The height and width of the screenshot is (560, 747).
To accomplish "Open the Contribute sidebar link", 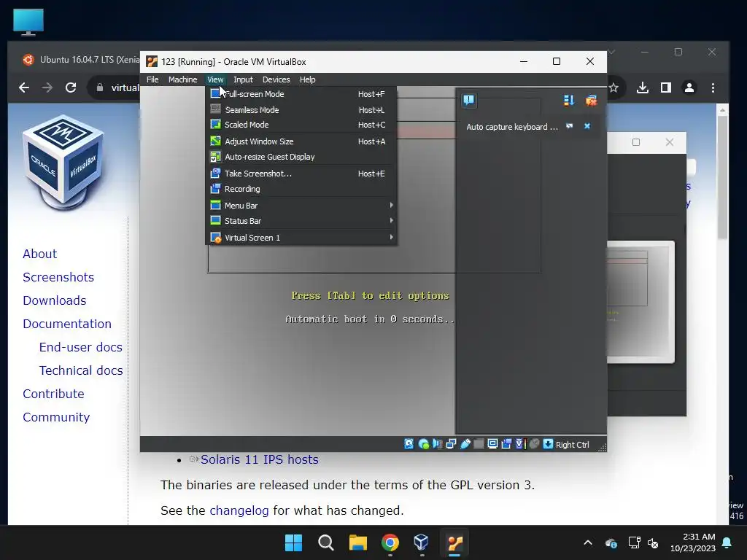I will pos(53,394).
